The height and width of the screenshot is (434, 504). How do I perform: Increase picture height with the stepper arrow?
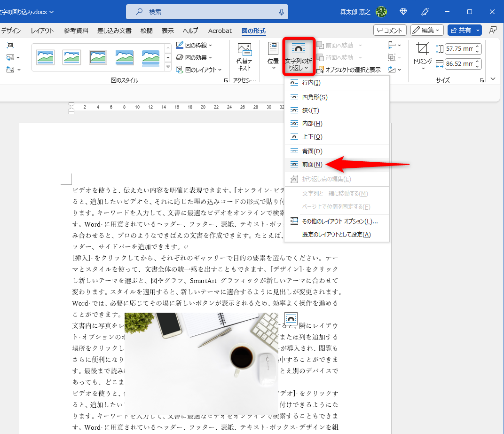tap(477, 46)
